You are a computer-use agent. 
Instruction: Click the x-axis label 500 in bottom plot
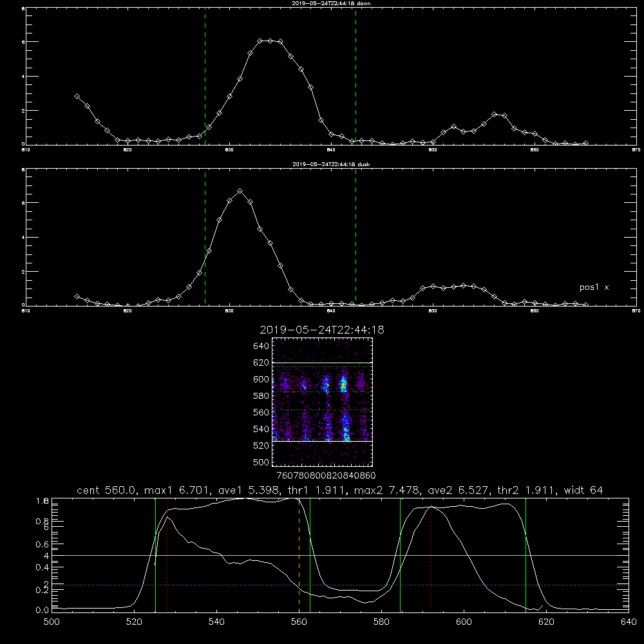pyautogui.click(x=52, y=622)
